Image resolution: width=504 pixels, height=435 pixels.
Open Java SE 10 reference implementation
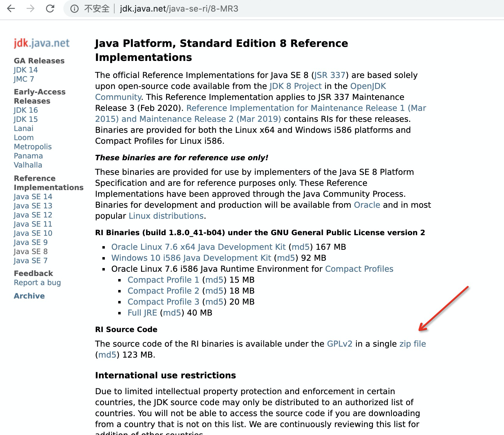[x=33, y=233]
